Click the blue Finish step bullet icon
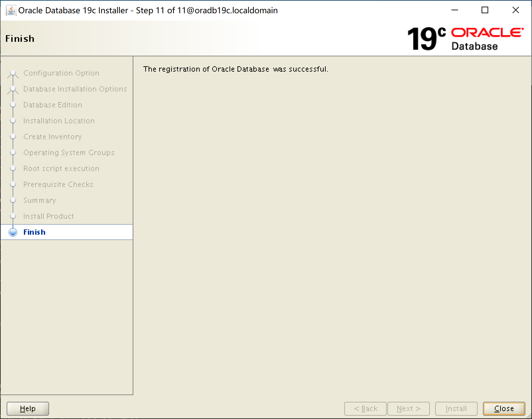 click(x=13, y=232)
